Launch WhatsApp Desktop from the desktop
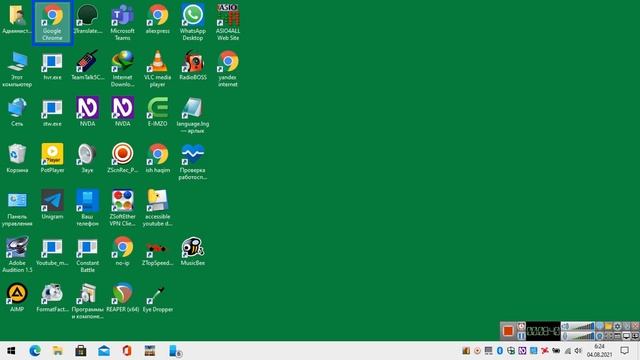640x360 pixels. click(193, 23)
